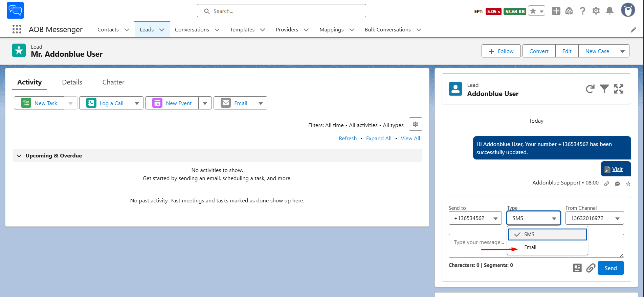The image size is (644, 297).
Task: Open the notifications bell
Action: [609, 11]
